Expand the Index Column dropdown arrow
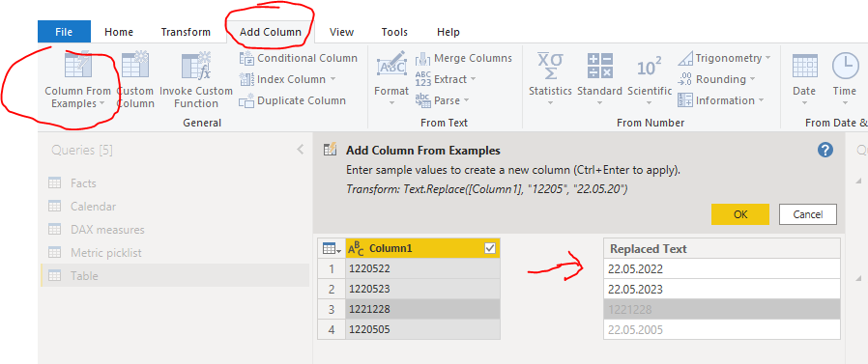Image resolution: width=868 pixels, height=364 pixels. 333,80
